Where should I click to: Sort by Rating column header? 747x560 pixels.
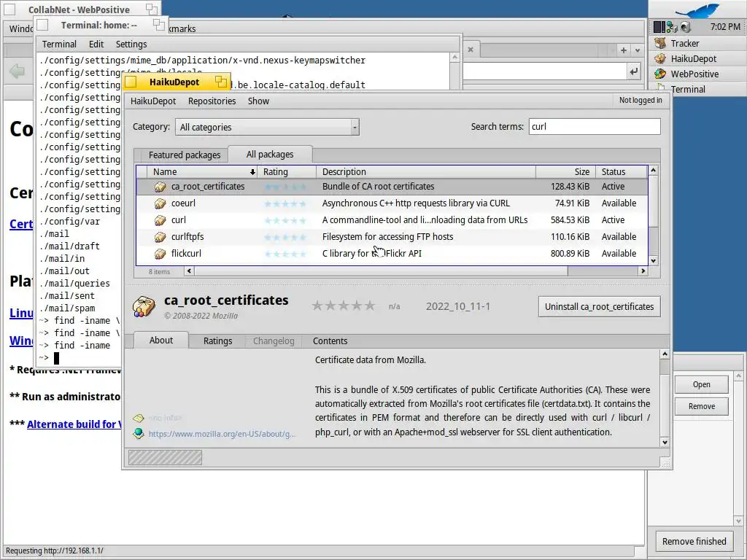click(287, 172)
